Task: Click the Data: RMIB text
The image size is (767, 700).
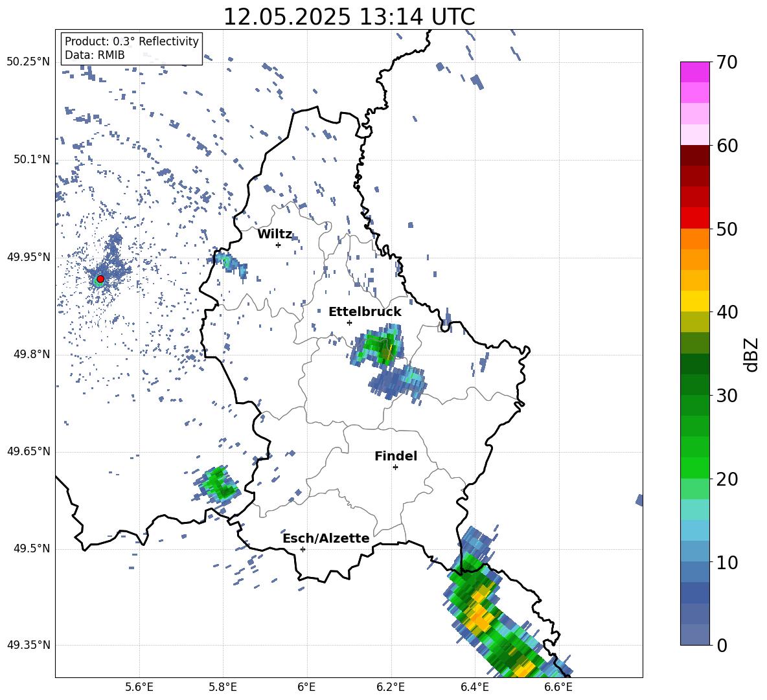Action: click(x=95, y=55)
